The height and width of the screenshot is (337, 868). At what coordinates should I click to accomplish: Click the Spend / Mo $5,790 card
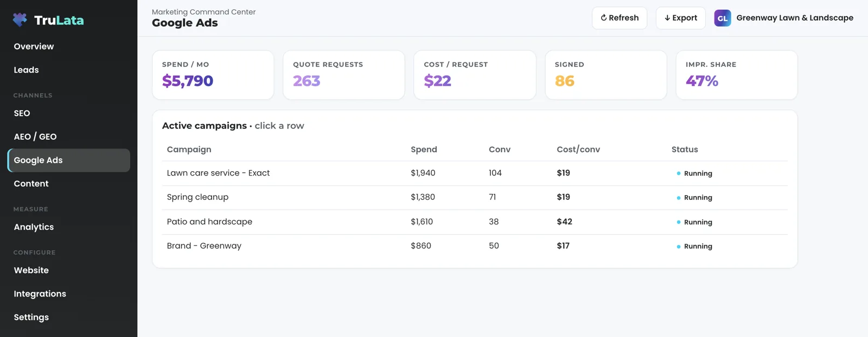(x=213, y=75)
